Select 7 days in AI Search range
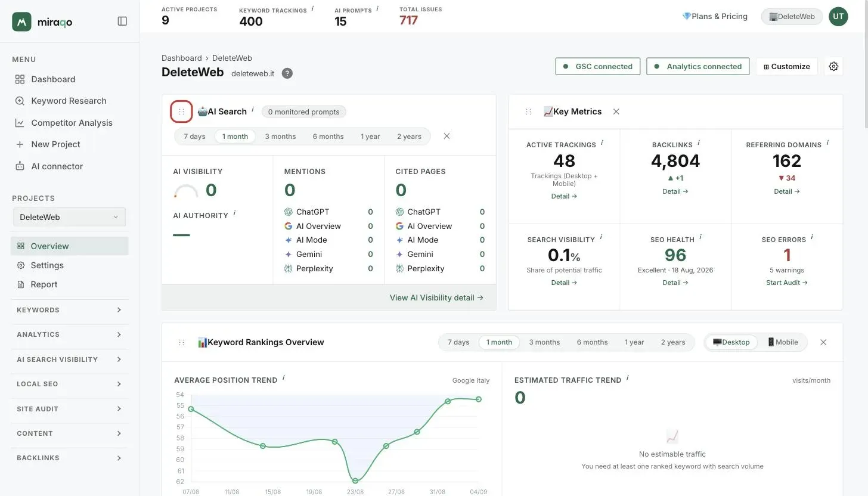 click(x=194, y=137)
